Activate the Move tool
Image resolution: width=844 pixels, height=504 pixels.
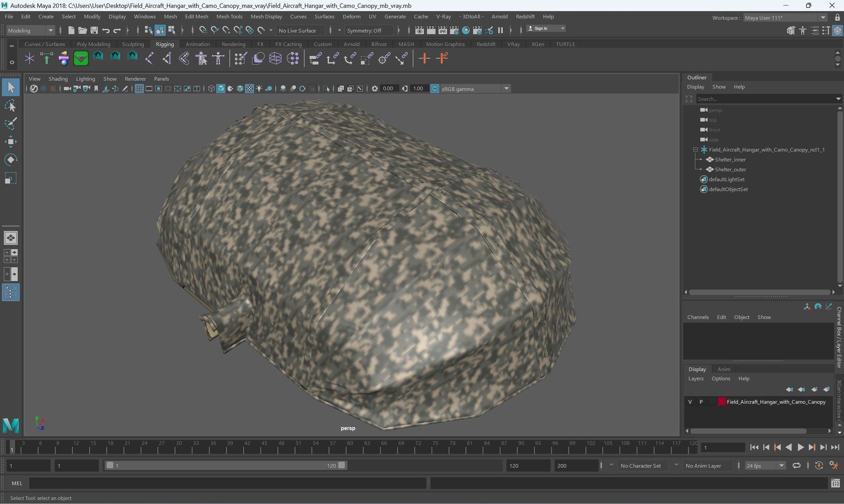[11, 141]
